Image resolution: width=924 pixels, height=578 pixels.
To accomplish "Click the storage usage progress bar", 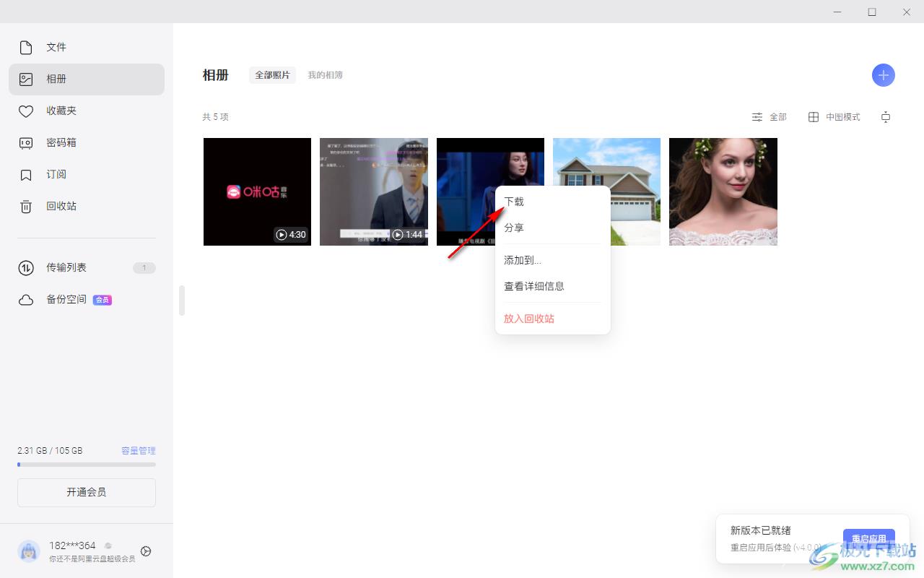I will coord(87,465).
